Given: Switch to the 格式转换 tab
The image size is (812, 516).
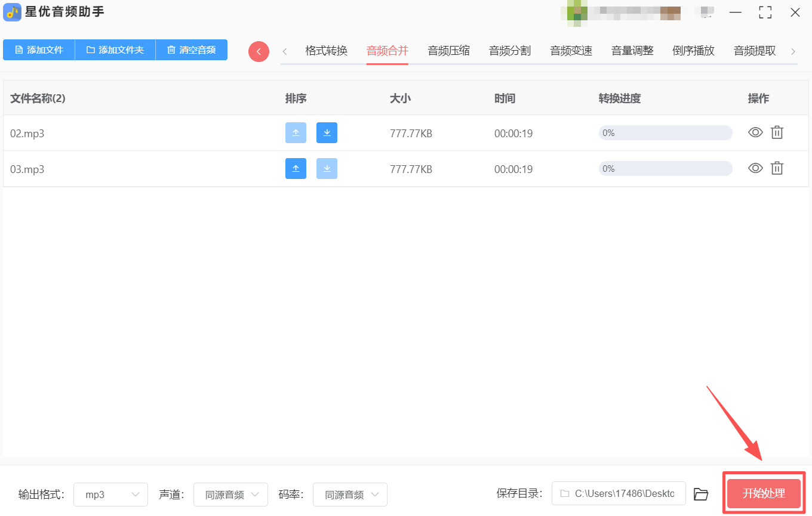Looking at the screenshot, I should 326,51.
